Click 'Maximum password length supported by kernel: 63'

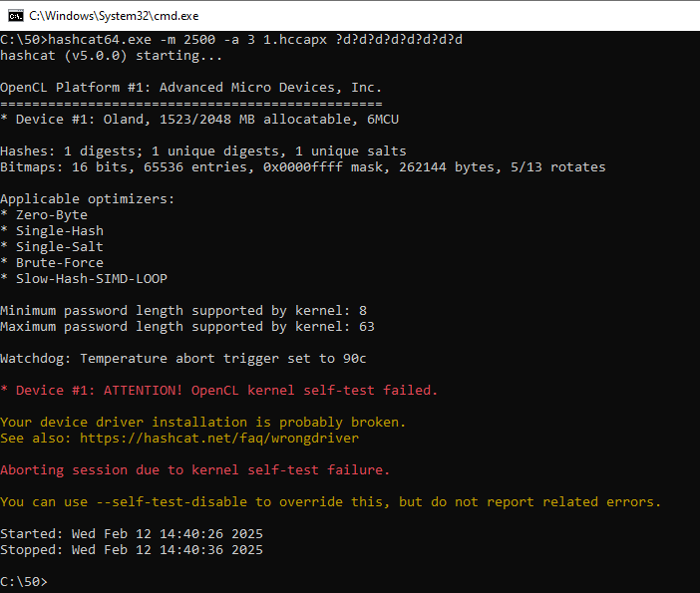(x=187, y=327)
